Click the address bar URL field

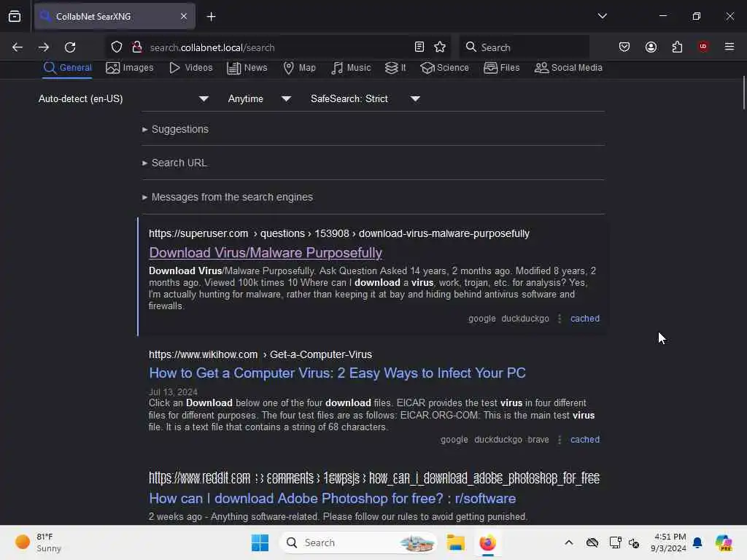(279, 47)
